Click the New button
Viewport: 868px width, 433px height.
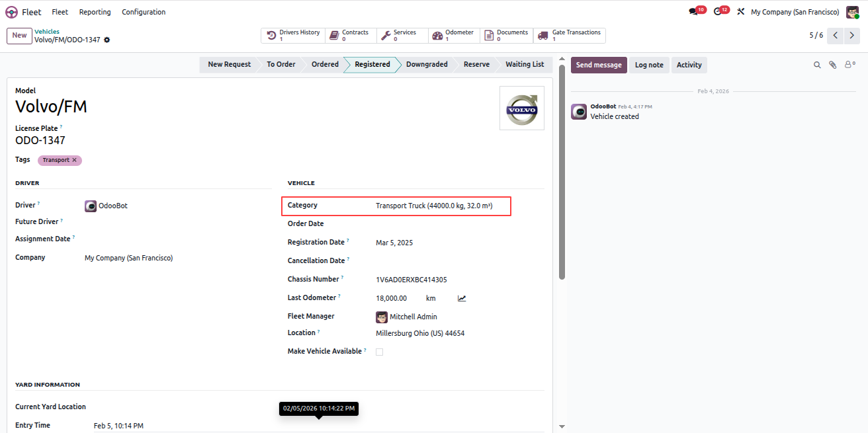(x=19, y=36)
